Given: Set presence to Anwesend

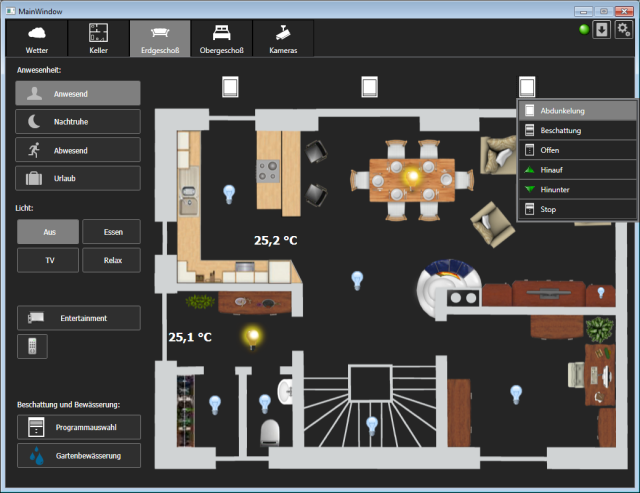Looking at the screenshot, I should 78,93.
